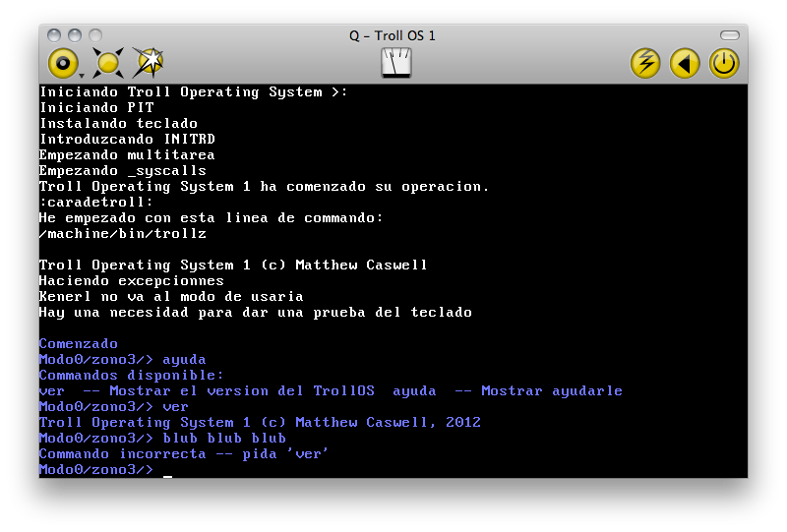Toggle fullscreen with the yellow arrows icon
787x532 pixels.
click(108, 63)
